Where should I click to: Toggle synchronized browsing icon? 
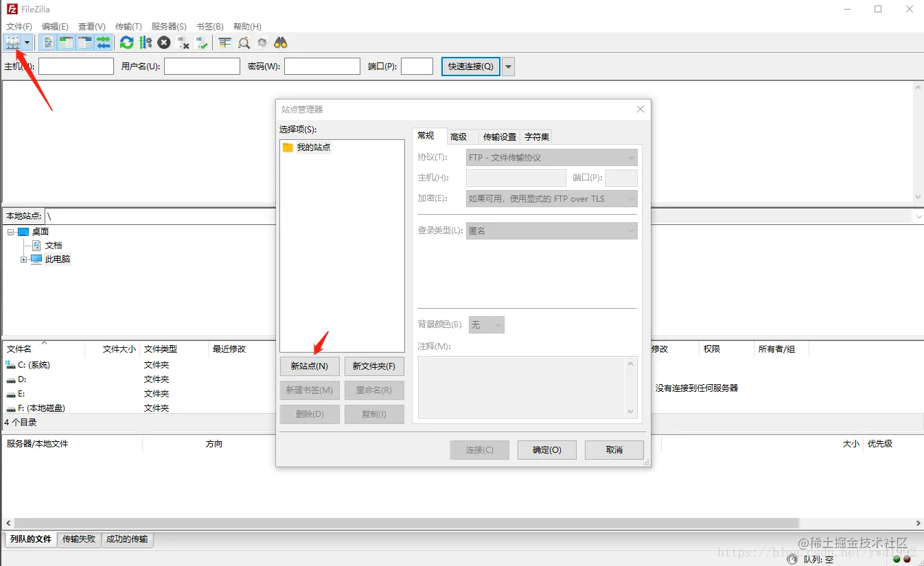(x=262, y=43)
